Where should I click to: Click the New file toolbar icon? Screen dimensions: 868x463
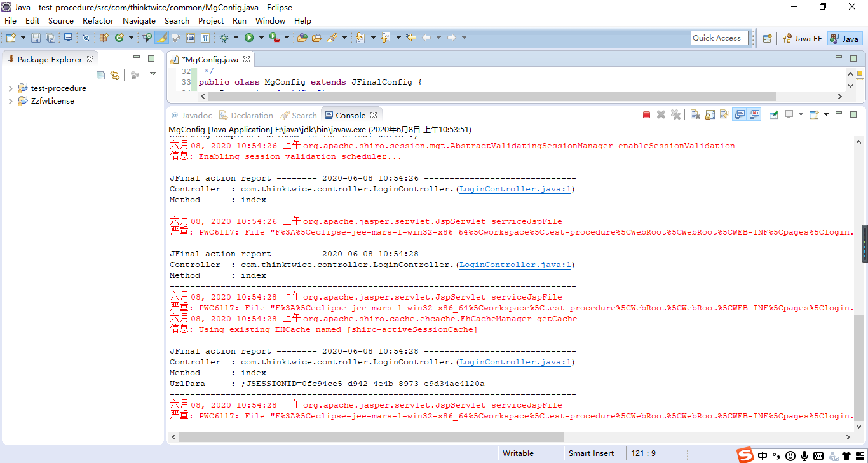coord(11,38)
